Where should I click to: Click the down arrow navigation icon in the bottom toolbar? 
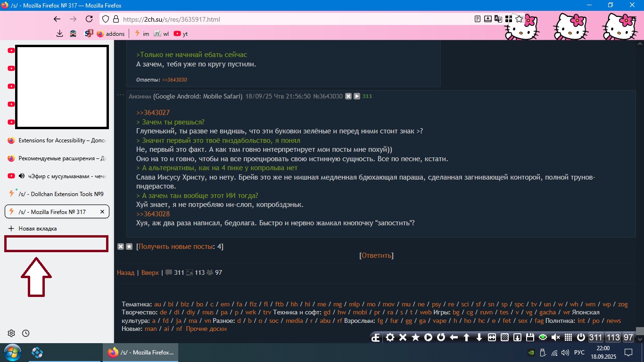(479, 337)
